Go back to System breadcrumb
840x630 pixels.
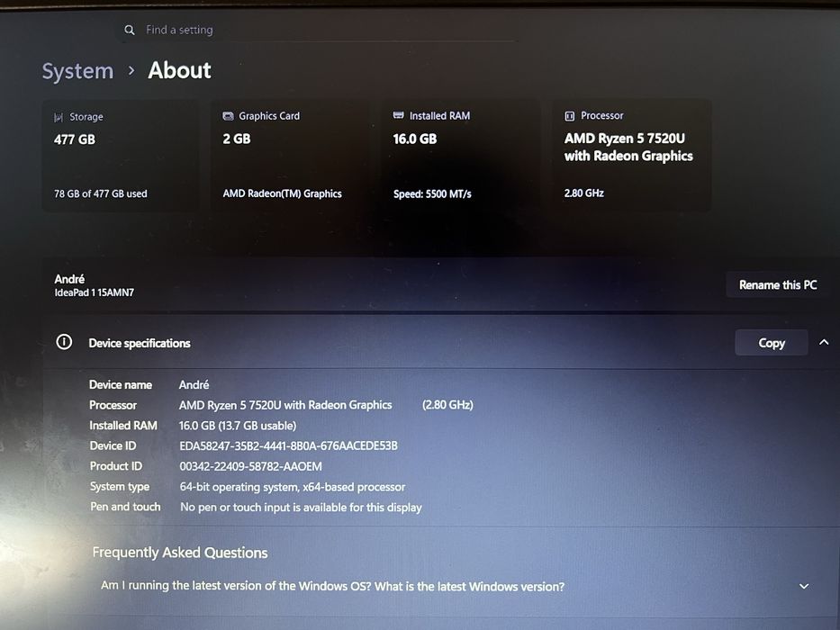[x=77, y=71]
